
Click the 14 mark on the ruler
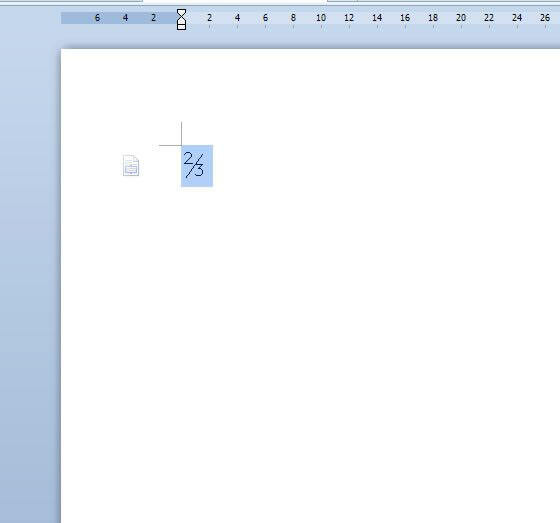pos(377,18)
